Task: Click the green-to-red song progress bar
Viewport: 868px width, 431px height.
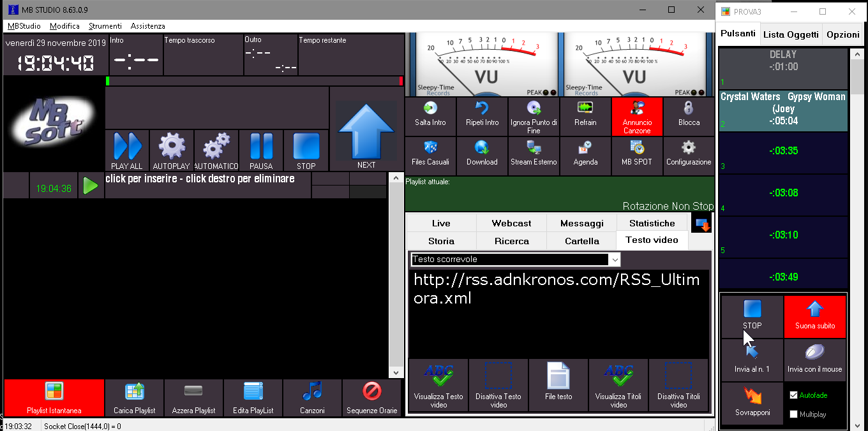Action: [x=254, y=81]
